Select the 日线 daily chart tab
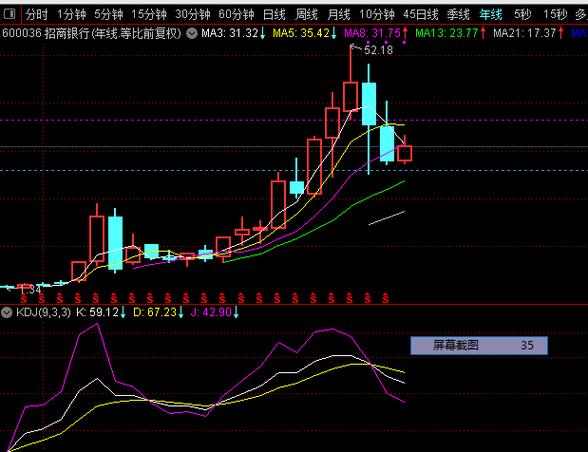 274,15
